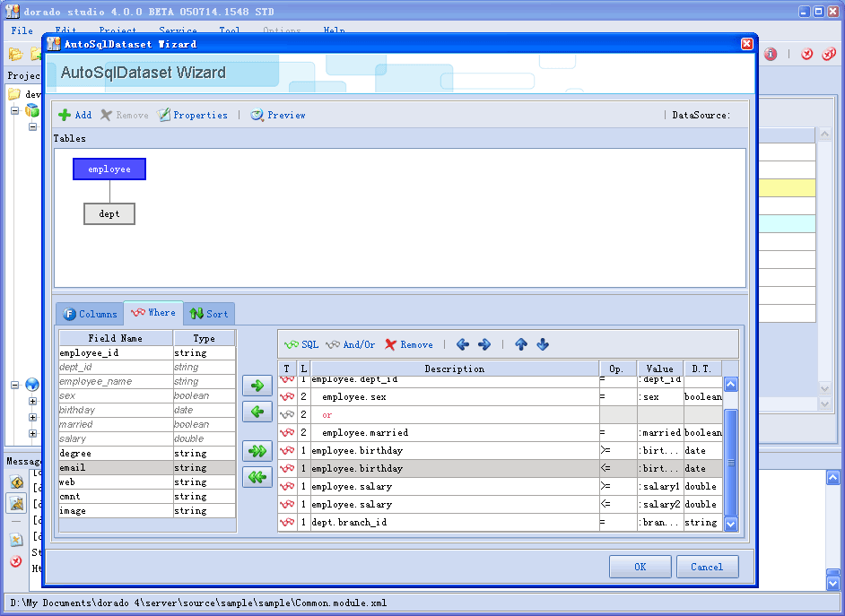Click the Field Name column header
845x616 pixels.
(116, 338)
